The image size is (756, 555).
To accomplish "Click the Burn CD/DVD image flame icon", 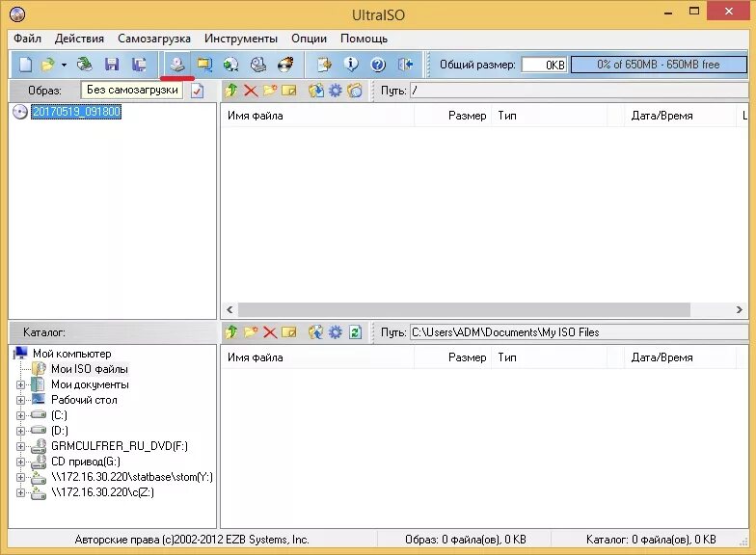I will 285,64.
